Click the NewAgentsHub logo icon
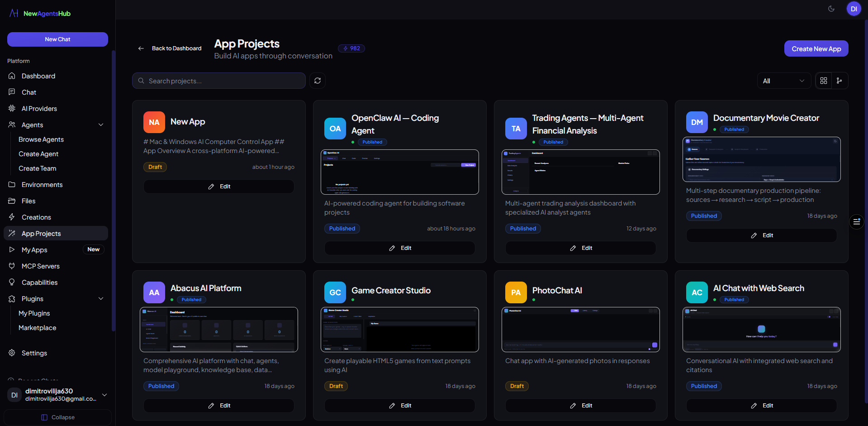 pos(14,13)
